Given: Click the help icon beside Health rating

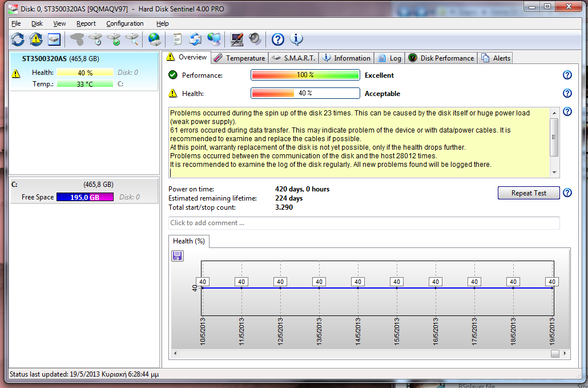Looking at the screenshot, I should pyautogui.click(x=567, y=93).
